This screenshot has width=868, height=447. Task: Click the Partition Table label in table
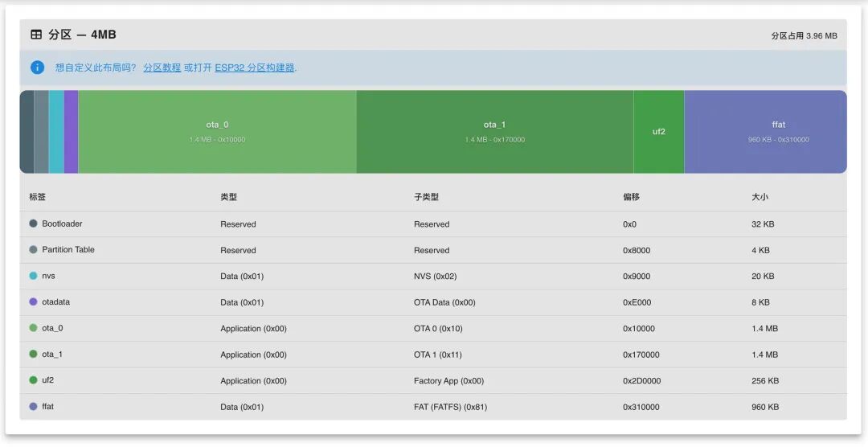[68, 250]
